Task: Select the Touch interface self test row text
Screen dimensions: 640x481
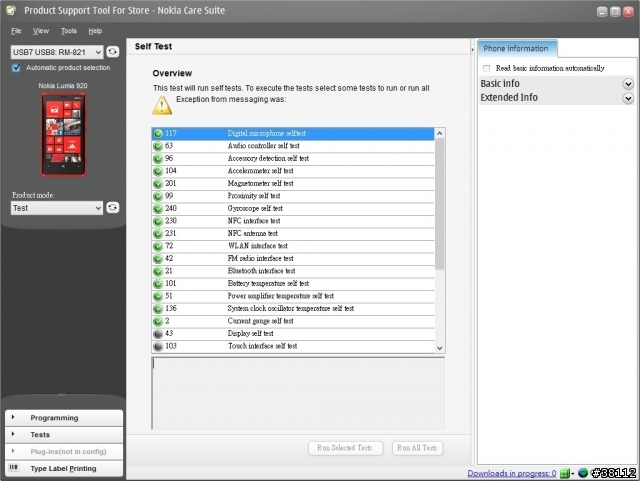Action: pyautogui.click(x=262, y=346)
